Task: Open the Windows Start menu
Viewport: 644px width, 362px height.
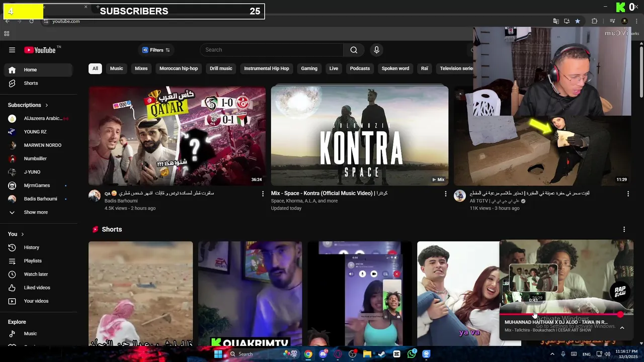Action: click(x=218, y=354)
